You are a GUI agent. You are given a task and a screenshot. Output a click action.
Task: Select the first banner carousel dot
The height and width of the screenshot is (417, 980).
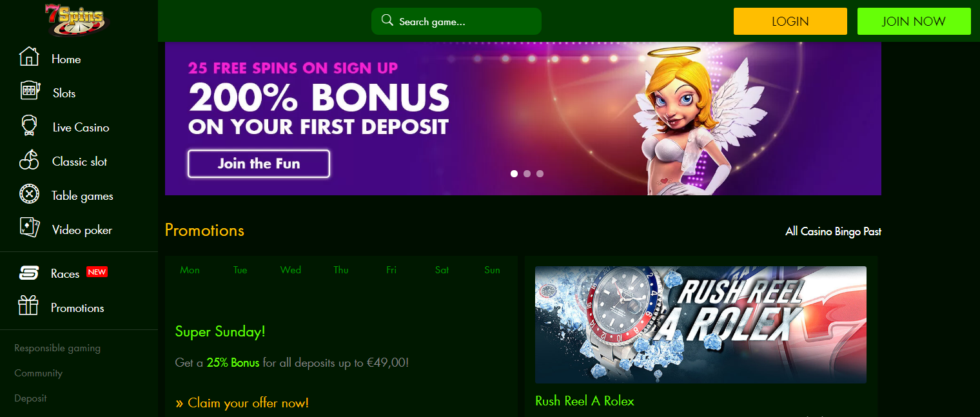pyautogui.click(x=514, y=173)
